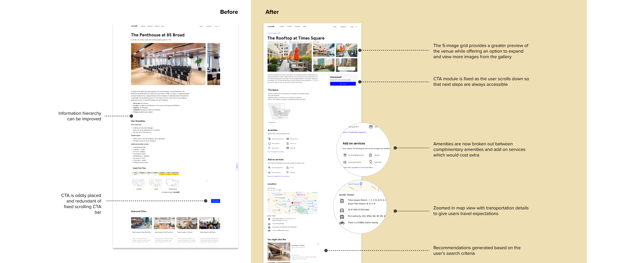Open Workspace menu in Before header
The height and width of the screenshot is (263, 644).
(x=150, y=26)
